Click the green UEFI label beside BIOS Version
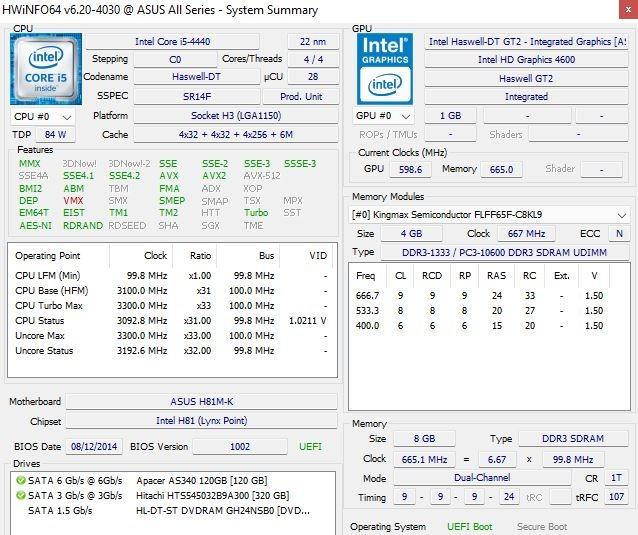Screen dimensions: 638x535 click(310, 447)
